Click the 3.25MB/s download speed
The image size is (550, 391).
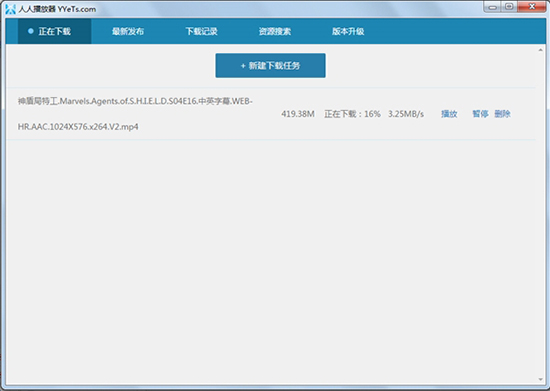406,114
